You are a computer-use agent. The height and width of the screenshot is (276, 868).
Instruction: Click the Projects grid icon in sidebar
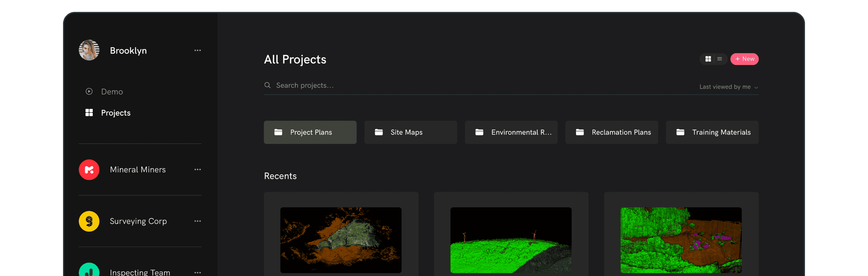tap(89, 112)
